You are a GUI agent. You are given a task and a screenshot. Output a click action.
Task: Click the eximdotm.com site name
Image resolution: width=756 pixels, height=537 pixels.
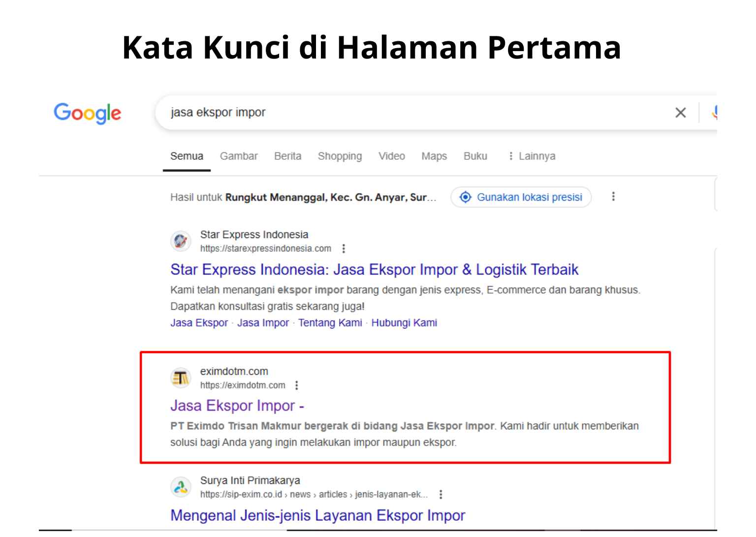(234, 371)
